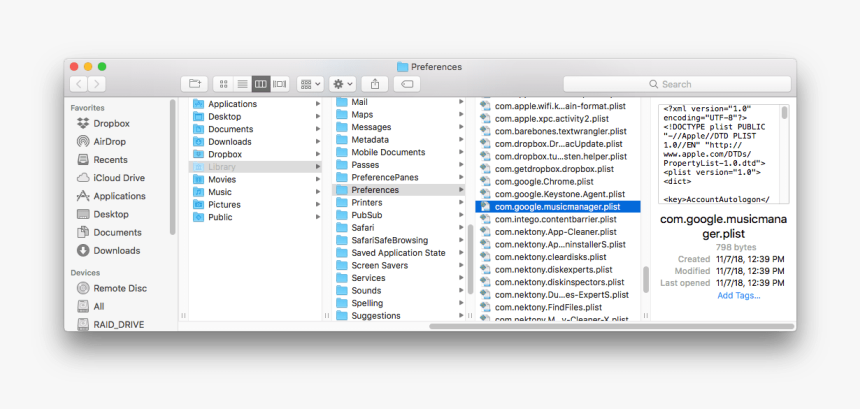Go back with the left arrow button
Image resolution: width=860 pixels, height=409 pixels.
click(x=79, y=84)
